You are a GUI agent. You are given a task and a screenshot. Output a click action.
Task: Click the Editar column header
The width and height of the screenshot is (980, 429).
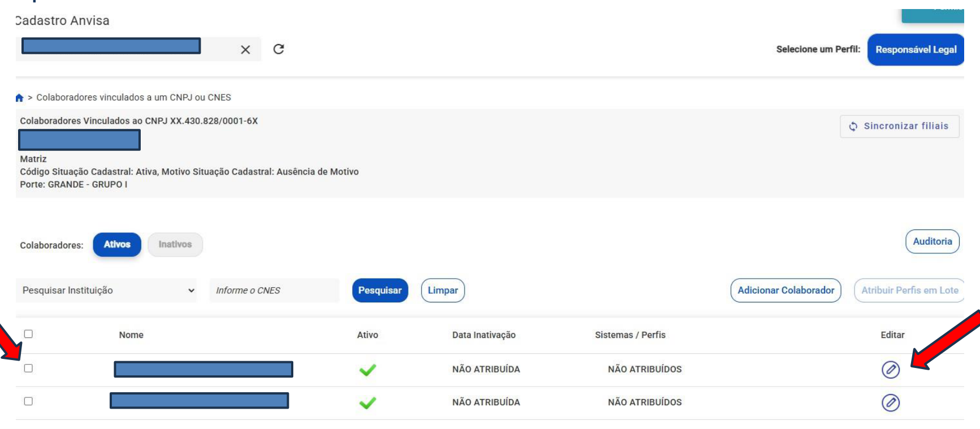click(892, 335)
